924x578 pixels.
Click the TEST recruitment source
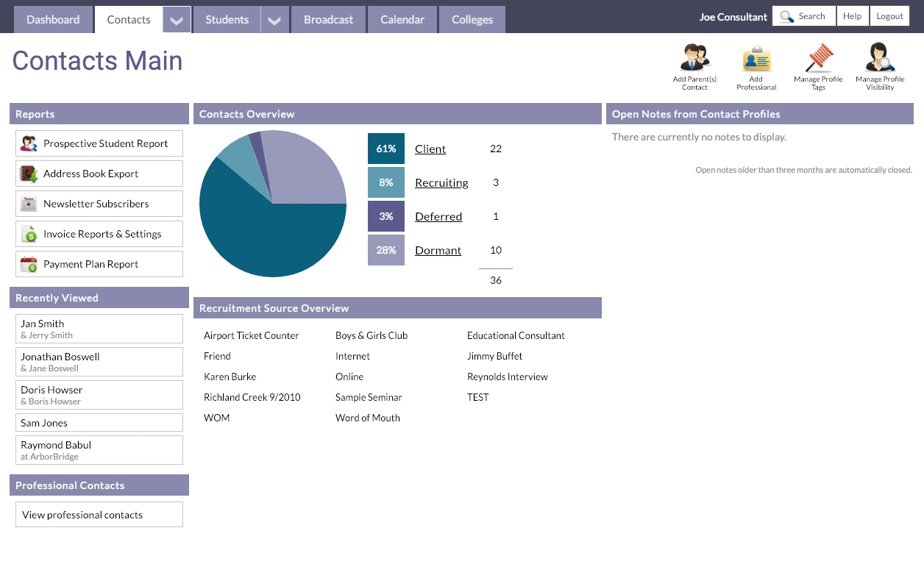478,397
